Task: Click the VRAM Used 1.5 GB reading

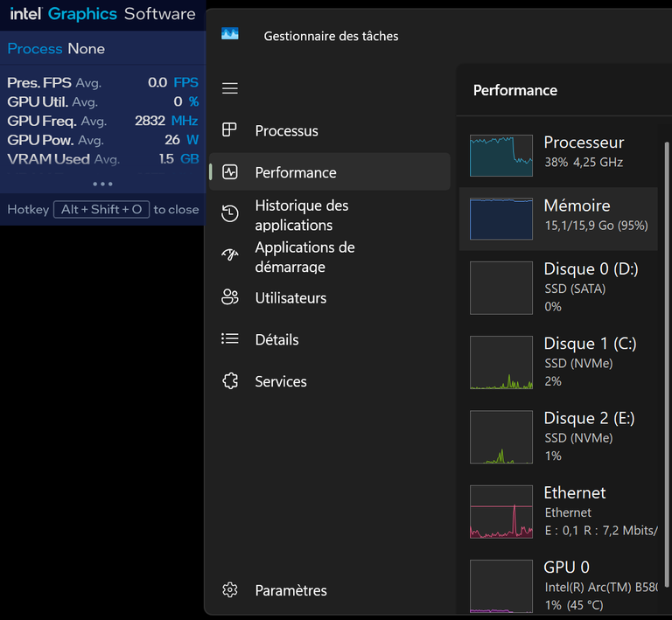Action: point(103,159)
